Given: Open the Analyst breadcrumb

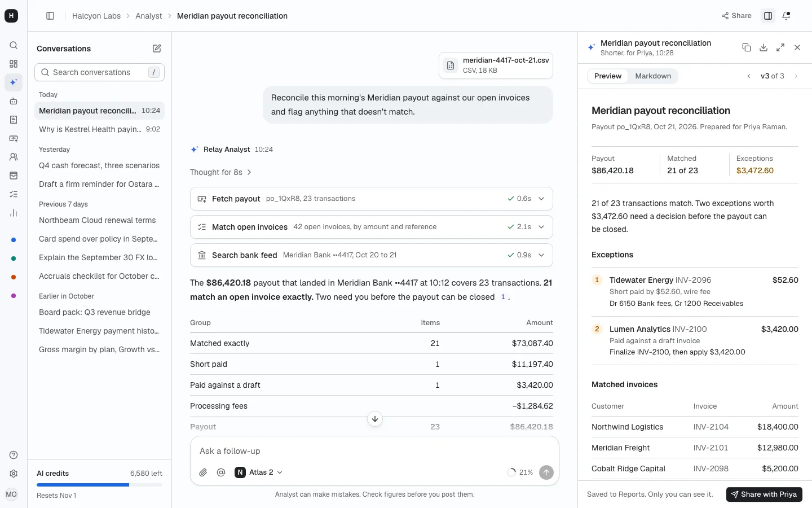Looking at the screenshot, I should 149,16.
